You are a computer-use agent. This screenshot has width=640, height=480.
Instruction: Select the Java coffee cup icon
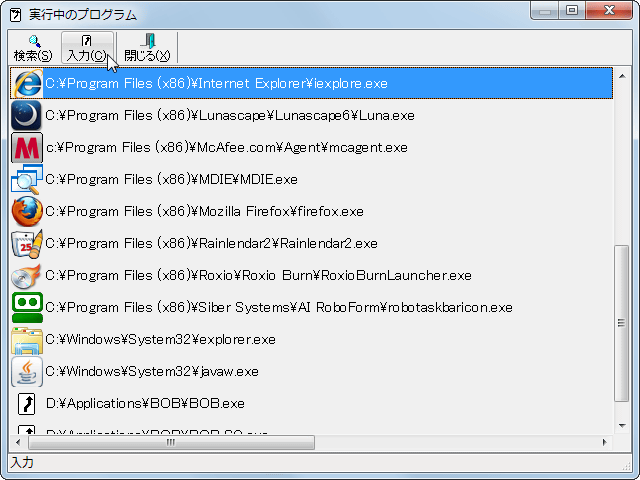tap(27, 371)
